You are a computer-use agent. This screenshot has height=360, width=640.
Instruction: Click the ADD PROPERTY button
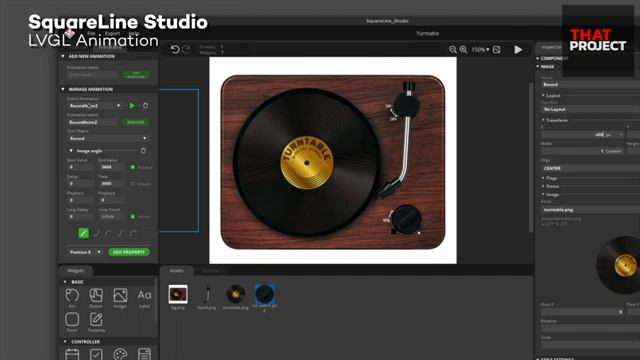(129, 252)
